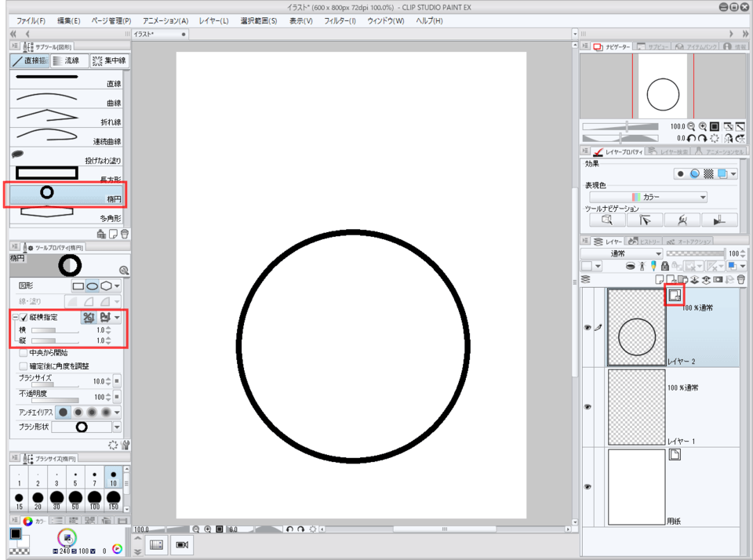Click the navigator zoom in magnifier

pyautogui.click(x=702, y=126)
